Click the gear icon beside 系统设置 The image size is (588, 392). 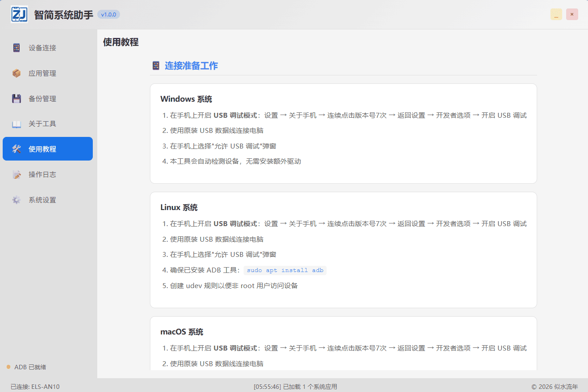pyautogui.click(x=17, y=200)
